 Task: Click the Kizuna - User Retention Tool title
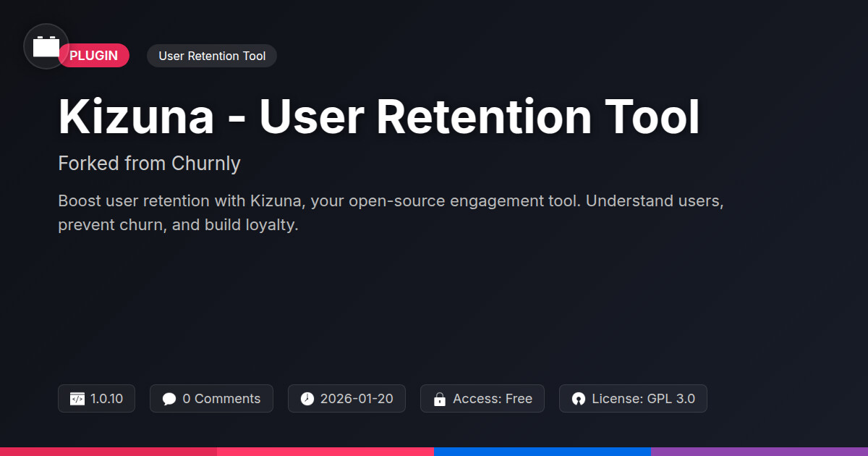[378, 117]
